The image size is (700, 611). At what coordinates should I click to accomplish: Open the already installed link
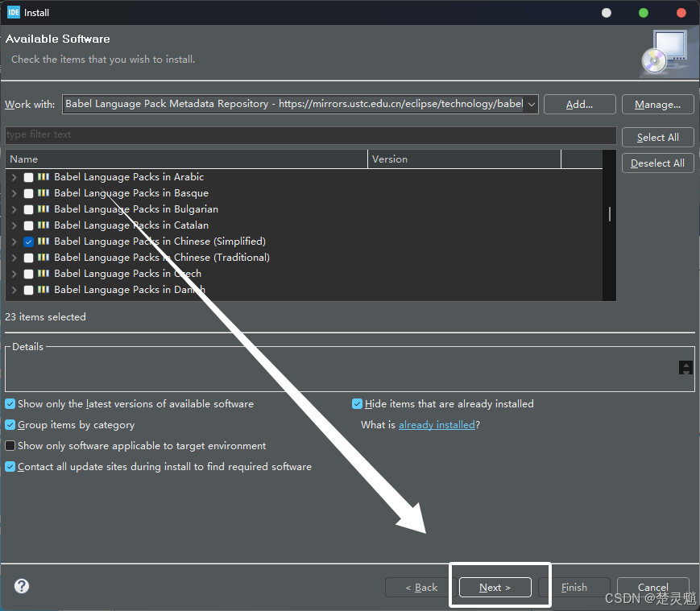437,424
